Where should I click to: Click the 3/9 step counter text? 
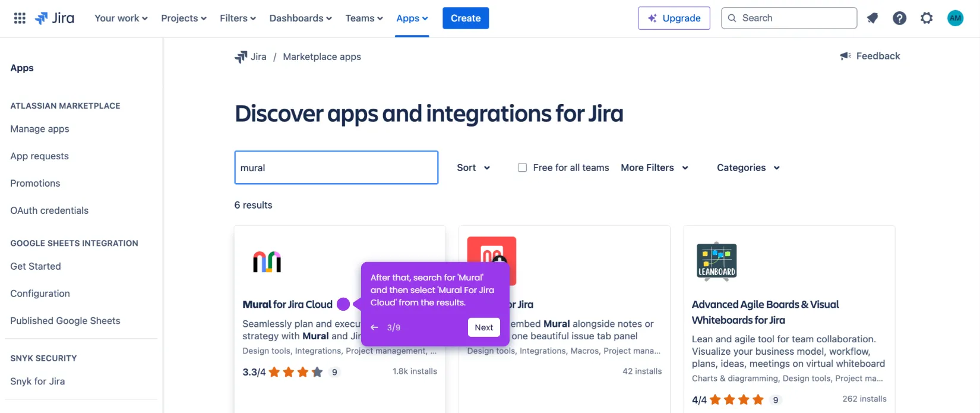[x=394, y=327]
